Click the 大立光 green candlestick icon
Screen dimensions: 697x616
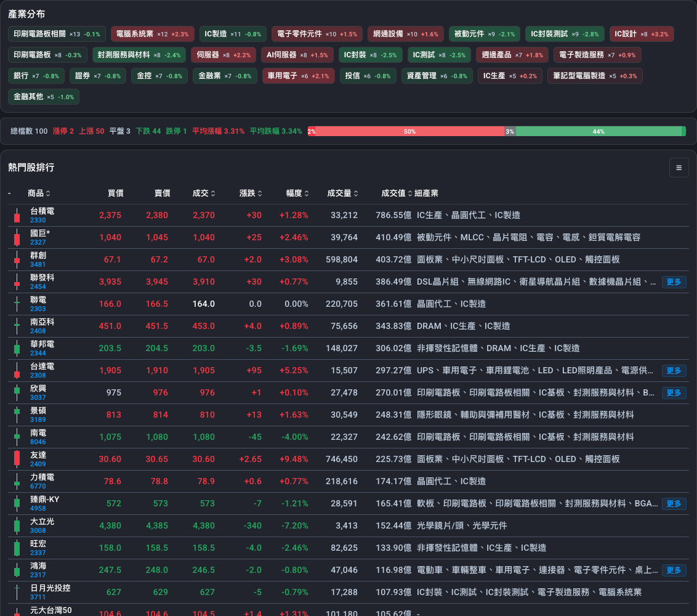pyautogui.click(x=17, y=525)
